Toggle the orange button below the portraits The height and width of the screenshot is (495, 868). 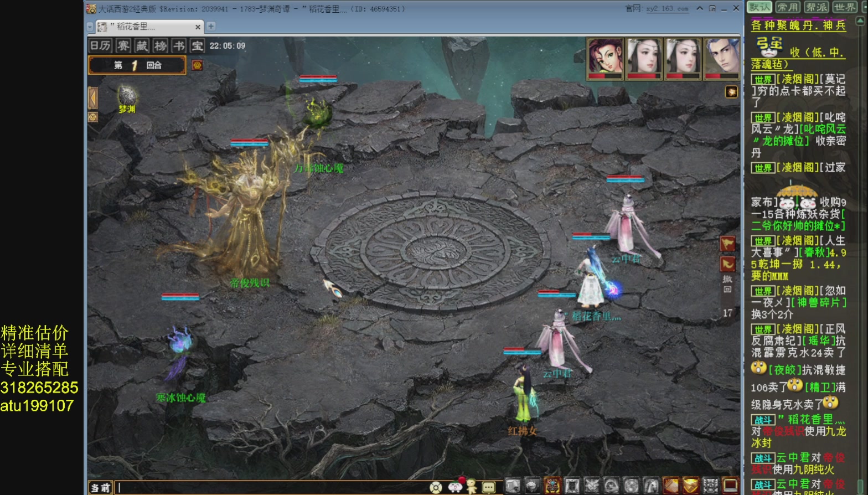731,92
